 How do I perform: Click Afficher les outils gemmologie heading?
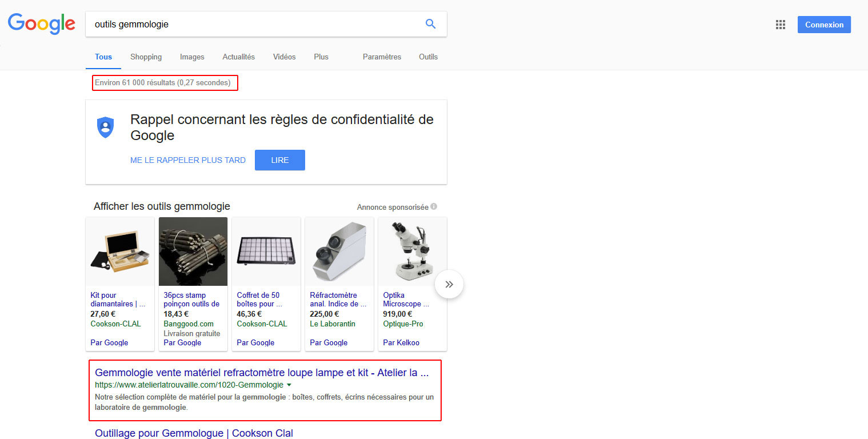[162, 206]
